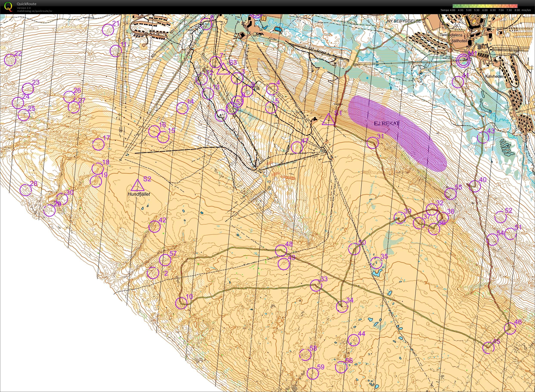
Task: Click control circle 10
Action: pyautogui.click(x=181, y=303)
